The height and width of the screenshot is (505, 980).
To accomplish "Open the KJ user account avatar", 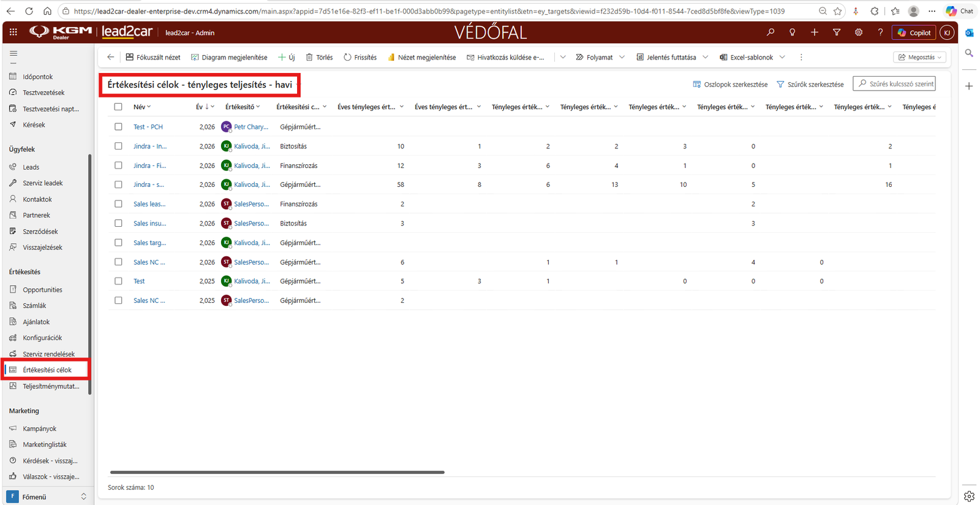I will [x=947, y=32].
